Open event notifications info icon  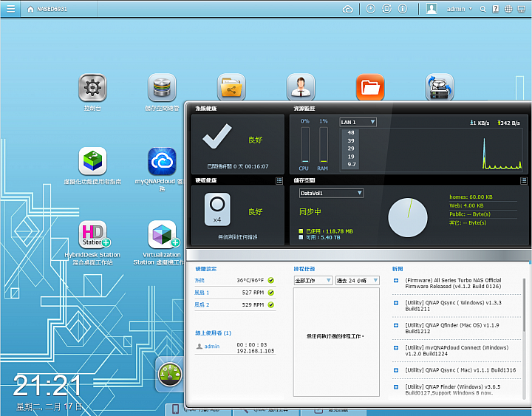click(403, 9)
